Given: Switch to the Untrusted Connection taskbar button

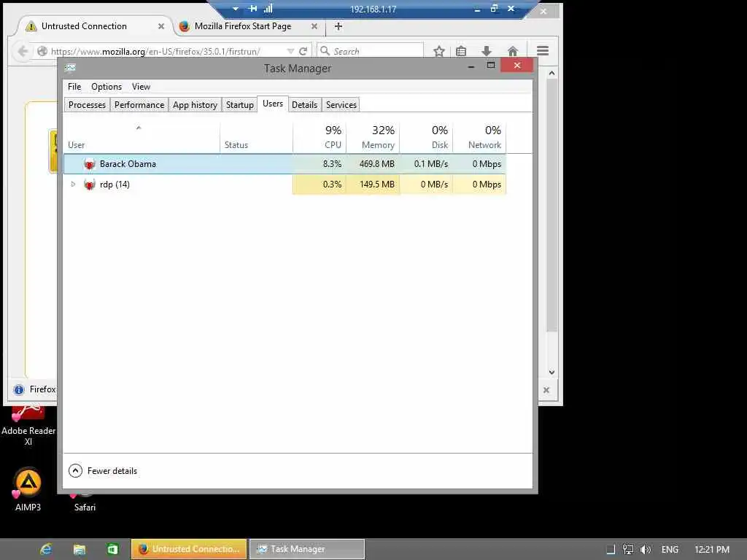Looking at the screenshot, I should pos(189,549).
